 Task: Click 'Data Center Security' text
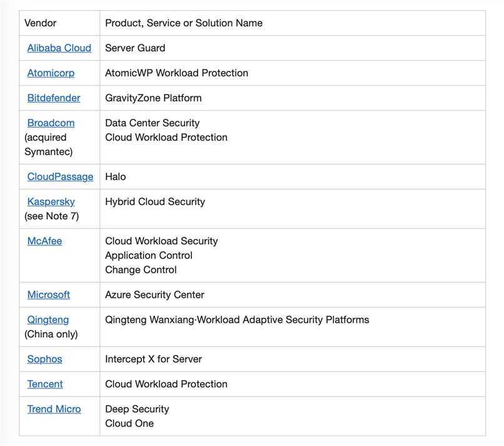point(153,122)
